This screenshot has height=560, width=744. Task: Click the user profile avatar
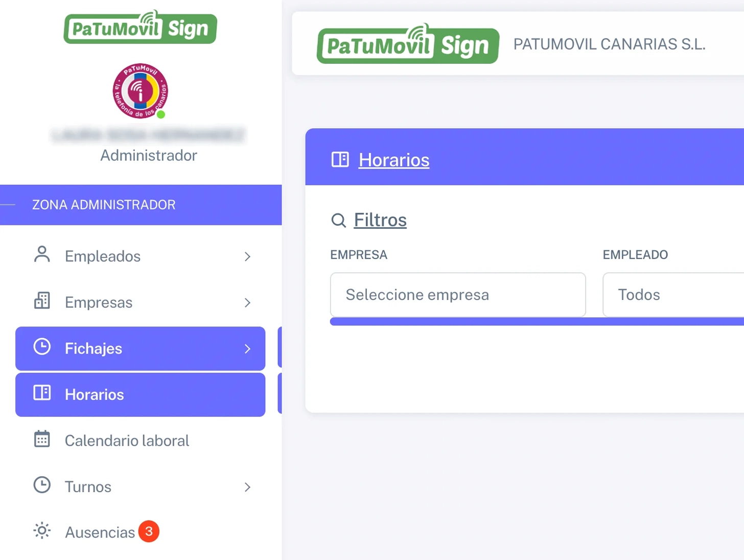(140, 91)
